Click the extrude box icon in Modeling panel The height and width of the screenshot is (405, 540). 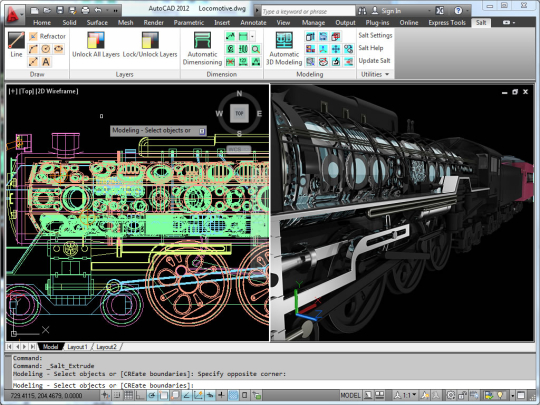[310, 37]
